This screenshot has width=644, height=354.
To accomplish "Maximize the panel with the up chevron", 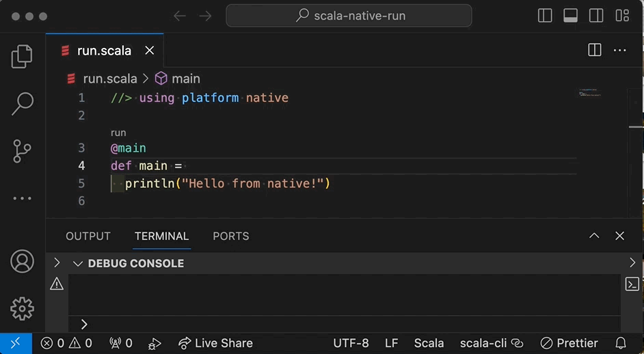I will [594, 236].
